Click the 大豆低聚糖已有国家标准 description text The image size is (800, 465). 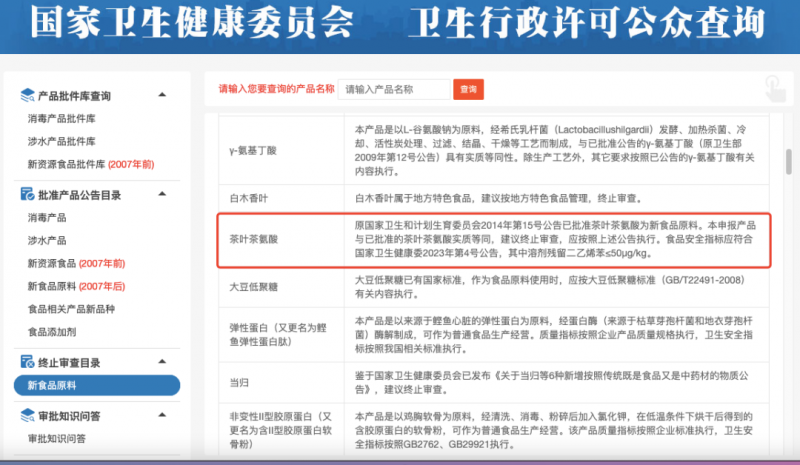pos(550,287)
